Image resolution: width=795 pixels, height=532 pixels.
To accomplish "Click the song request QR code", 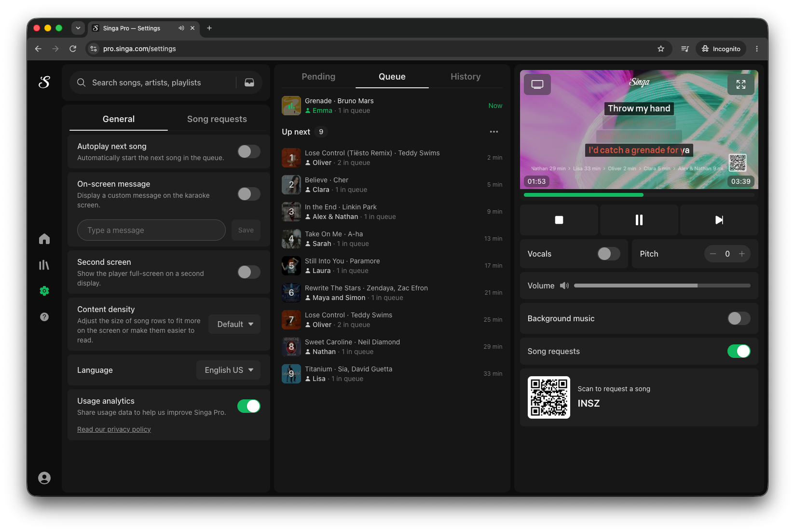I will pos(549,397).
